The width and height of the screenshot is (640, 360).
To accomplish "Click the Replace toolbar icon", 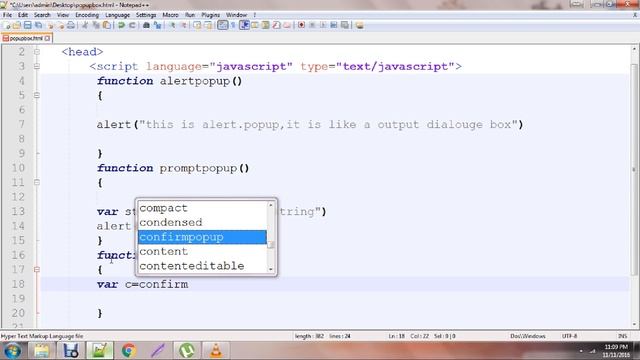I will 157,25.
